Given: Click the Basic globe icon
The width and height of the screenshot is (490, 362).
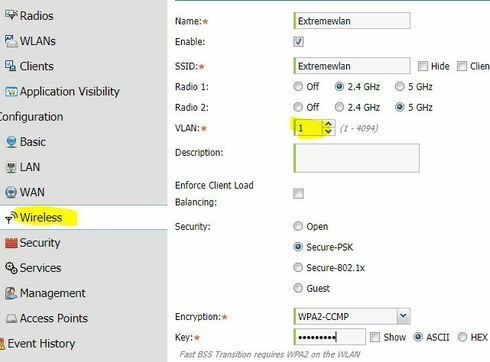Looking at the screenshot, I should click(11, 142).
